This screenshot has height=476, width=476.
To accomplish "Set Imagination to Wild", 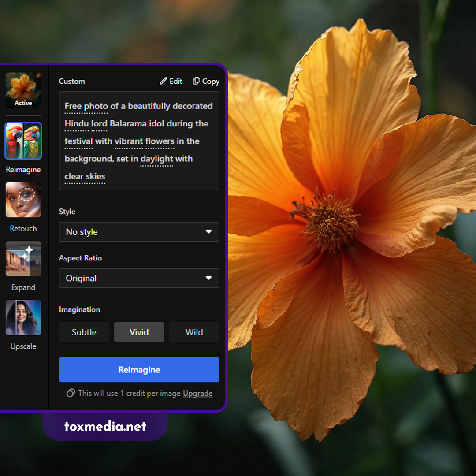I will pos(194,332).
